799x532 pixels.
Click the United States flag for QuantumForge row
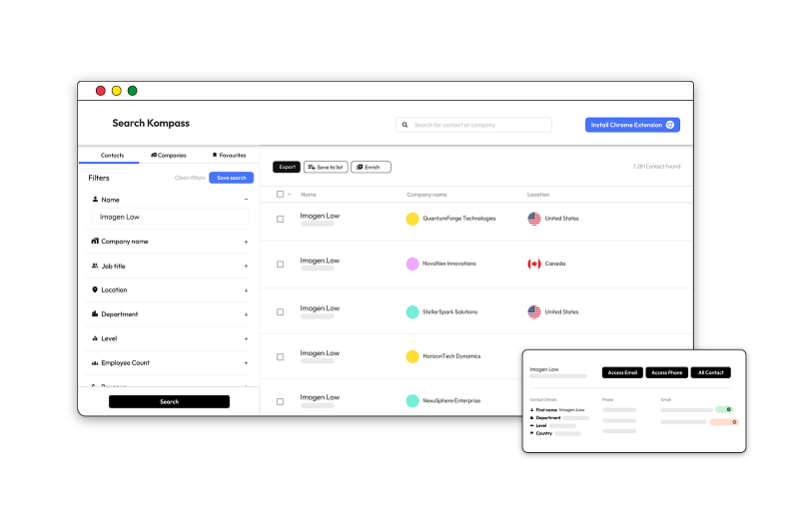click(x=534, y=219)
